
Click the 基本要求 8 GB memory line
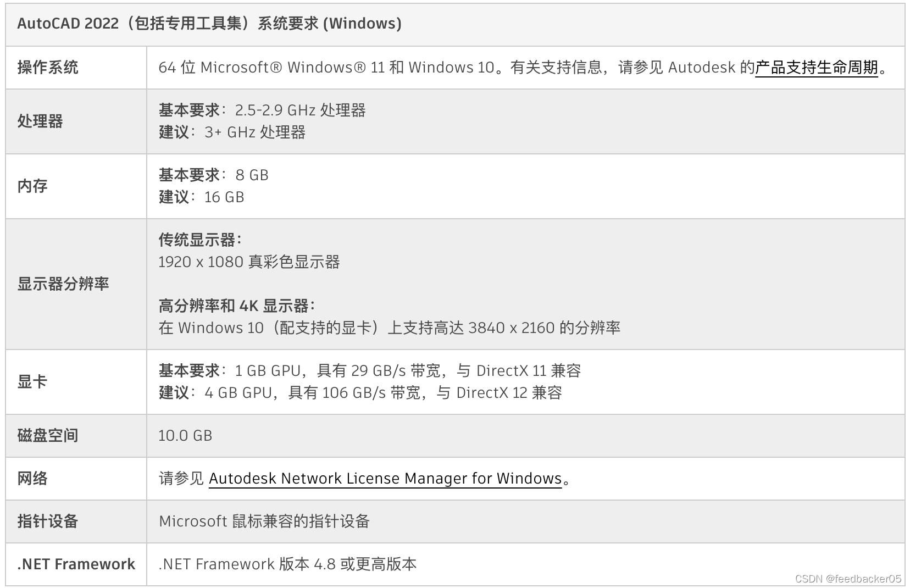coord(214,175)
